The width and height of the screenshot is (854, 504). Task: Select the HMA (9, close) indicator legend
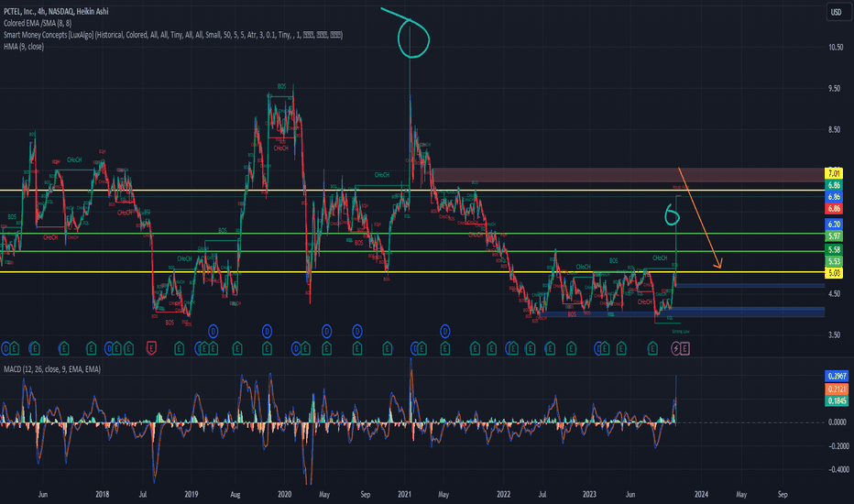[24, 47]
